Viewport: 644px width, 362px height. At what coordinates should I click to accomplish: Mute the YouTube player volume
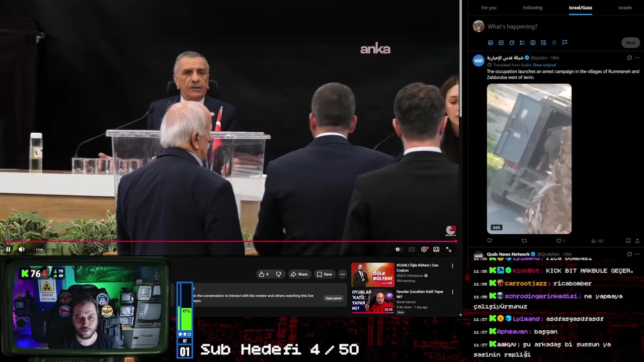point(22,249)
